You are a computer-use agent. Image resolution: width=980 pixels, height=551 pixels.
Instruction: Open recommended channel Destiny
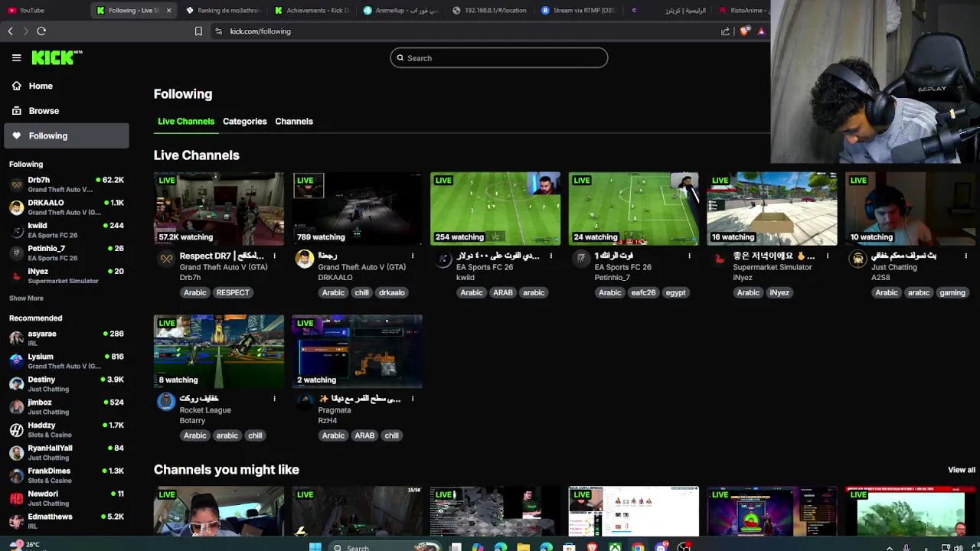pyautogui.click(x=67, y=384)
